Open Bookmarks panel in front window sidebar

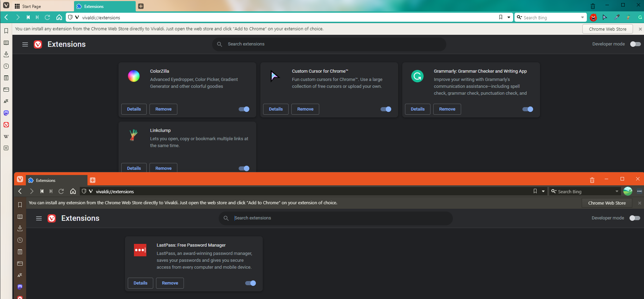pyautogui.click(x=20, y=205)
